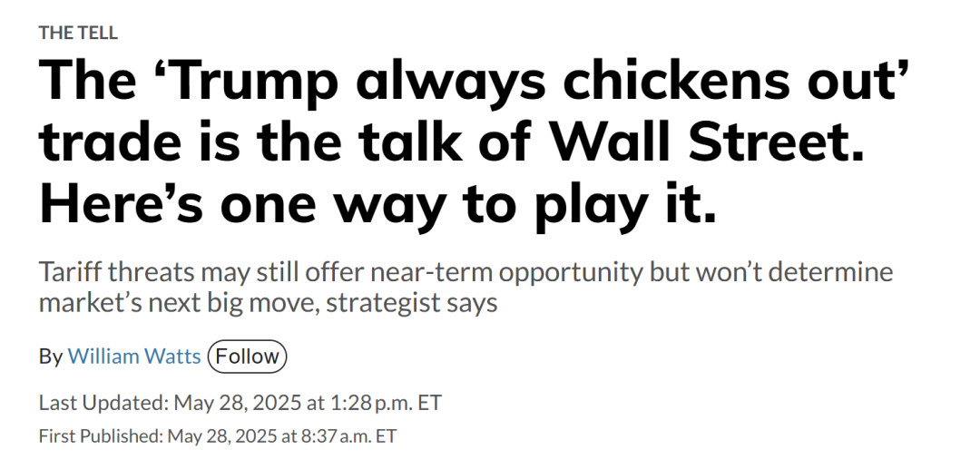
Task: Click the 1:28 p.m. ET update time
Action: click(393, 402)
